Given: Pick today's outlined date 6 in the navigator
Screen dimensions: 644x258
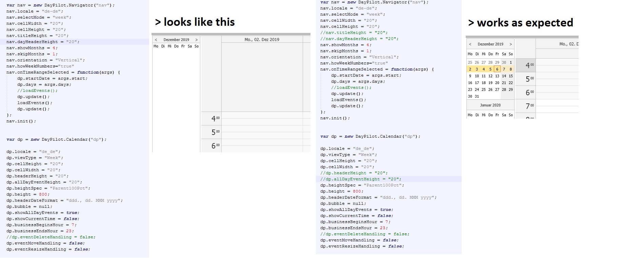Looking at the screenshot, I should (497, 69).
